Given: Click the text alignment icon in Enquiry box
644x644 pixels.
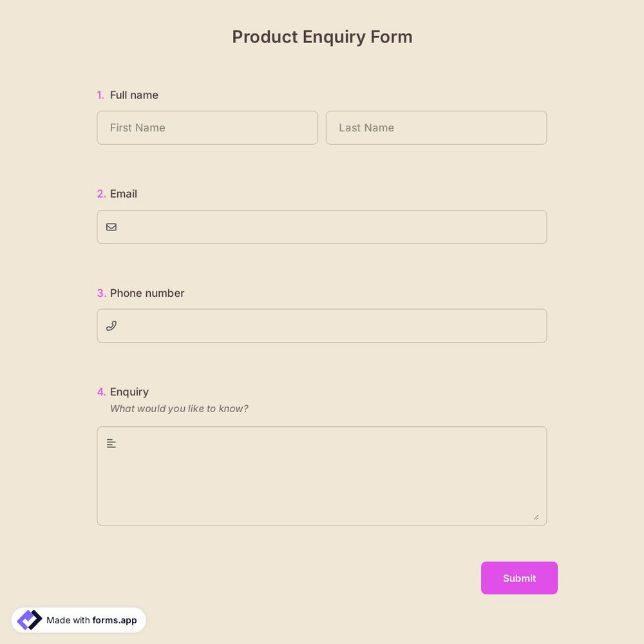Looking at the screenshot, I should click(111, 443).
